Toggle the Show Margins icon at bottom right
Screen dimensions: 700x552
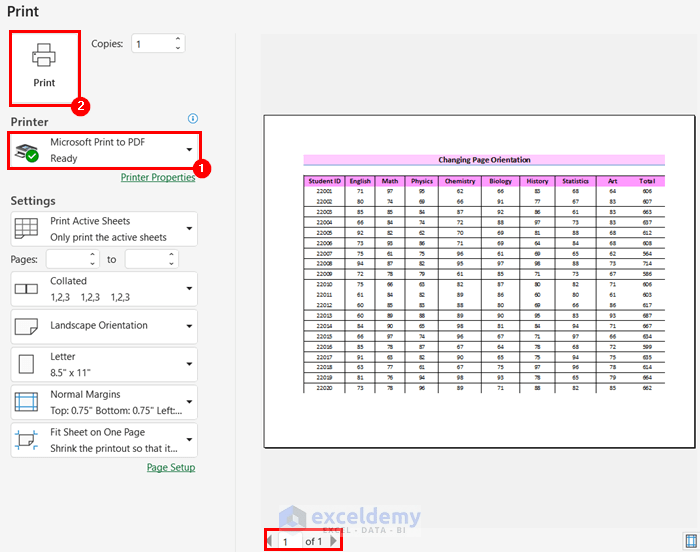pos(691,541)
